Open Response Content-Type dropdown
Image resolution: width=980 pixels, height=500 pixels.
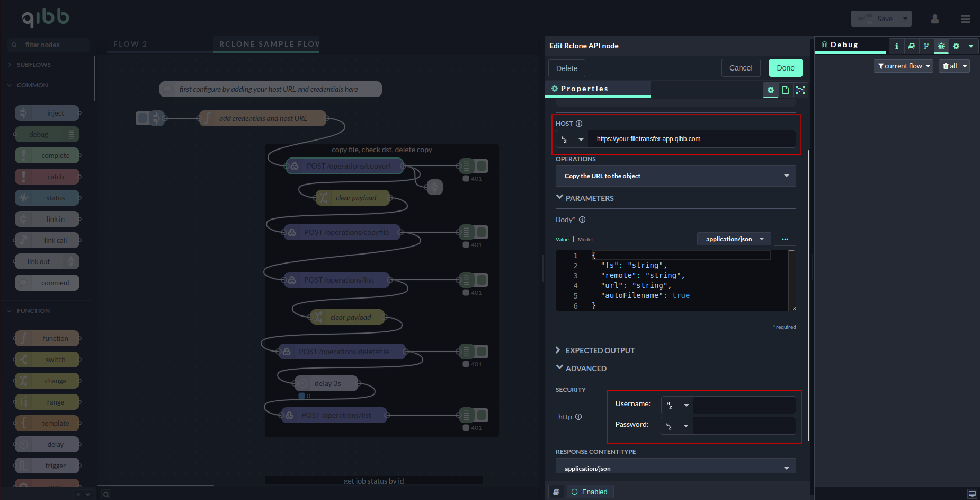[675, 468]
